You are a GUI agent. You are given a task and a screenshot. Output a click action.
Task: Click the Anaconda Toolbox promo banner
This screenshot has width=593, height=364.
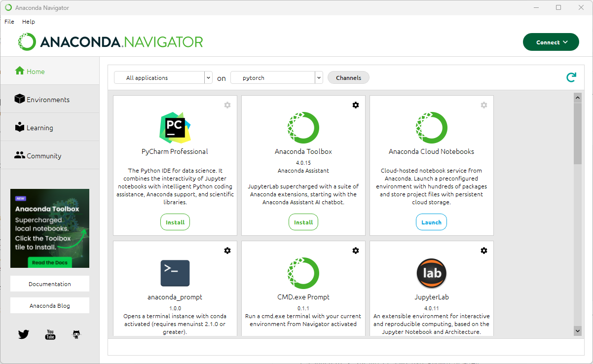coord(50,228)
